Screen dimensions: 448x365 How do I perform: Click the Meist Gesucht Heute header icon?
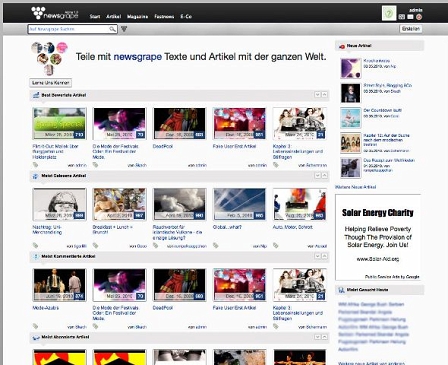click(341, 290)
